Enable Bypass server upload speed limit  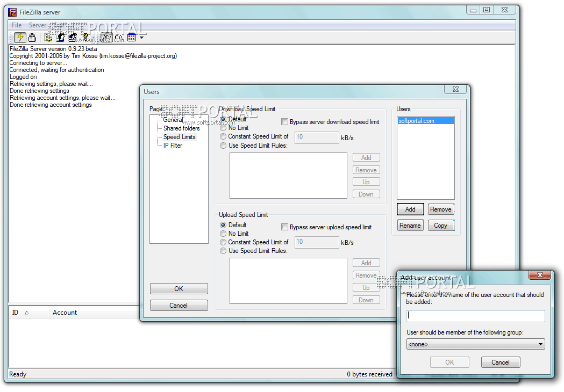point(284,227)
